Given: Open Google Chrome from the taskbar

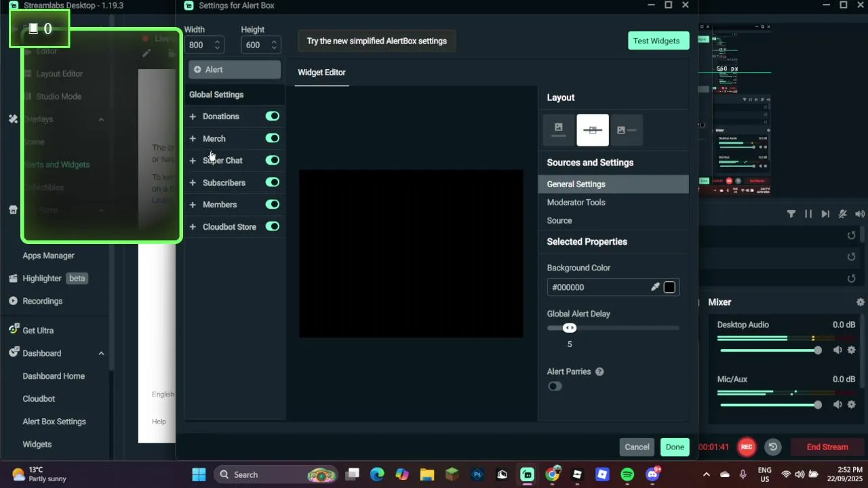Looking at the screenshot, I should pos(553,474).
